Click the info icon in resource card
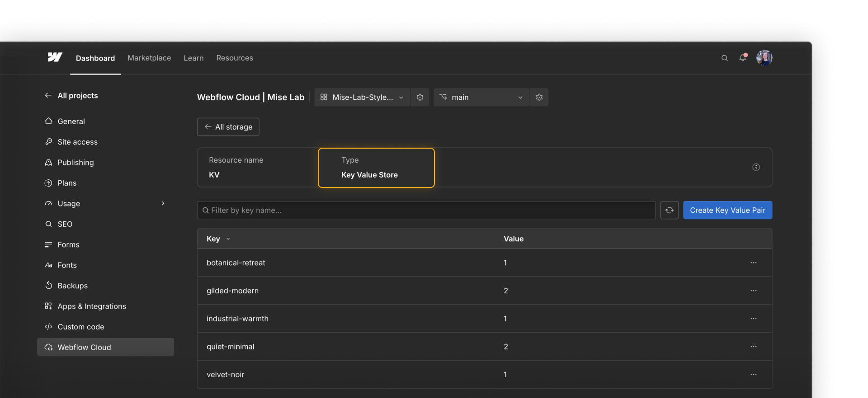 pyautogui.click(x=756, y=167)
